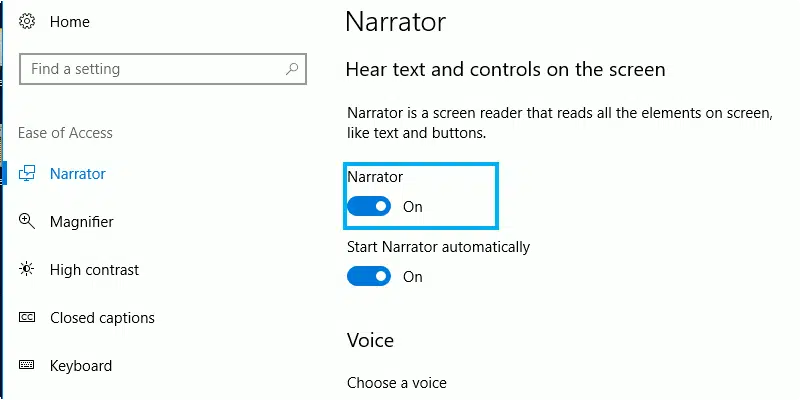Image resolution: width=800 pixels, height=400 pixels.
Task: Click the Home gear icon
Action: tap(27, 22)
